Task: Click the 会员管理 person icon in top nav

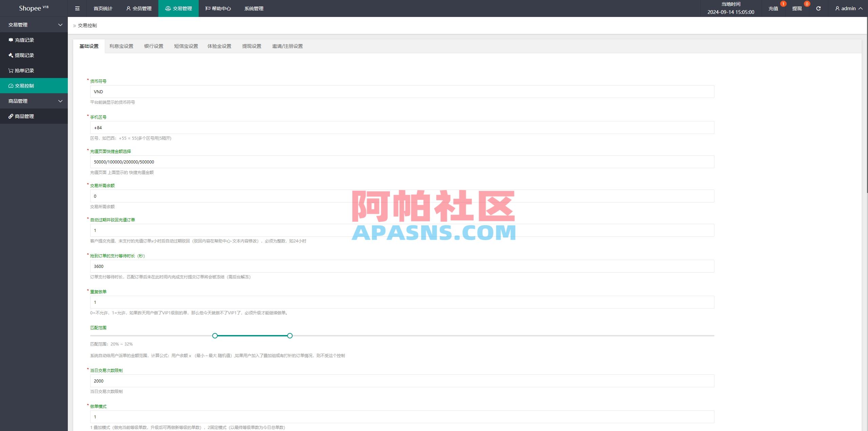Action: tap(128, 8)
